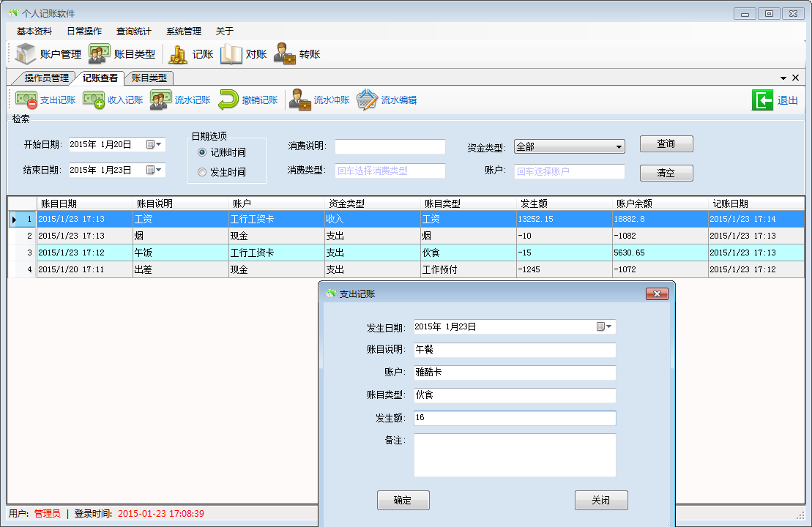The height and width of the screenshot is (527, 812).
Task: Click the 查询 search button
Action: [666, 144]
